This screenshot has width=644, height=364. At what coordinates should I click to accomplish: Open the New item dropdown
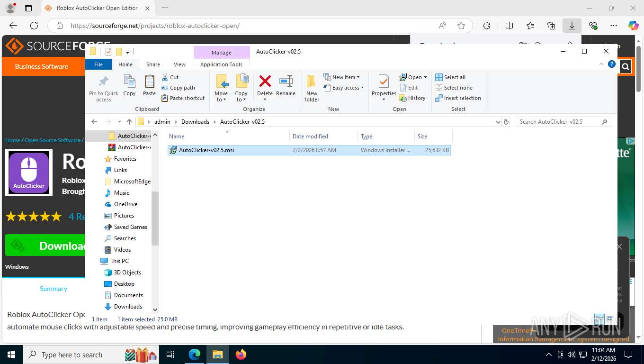(x=342, y=77)
